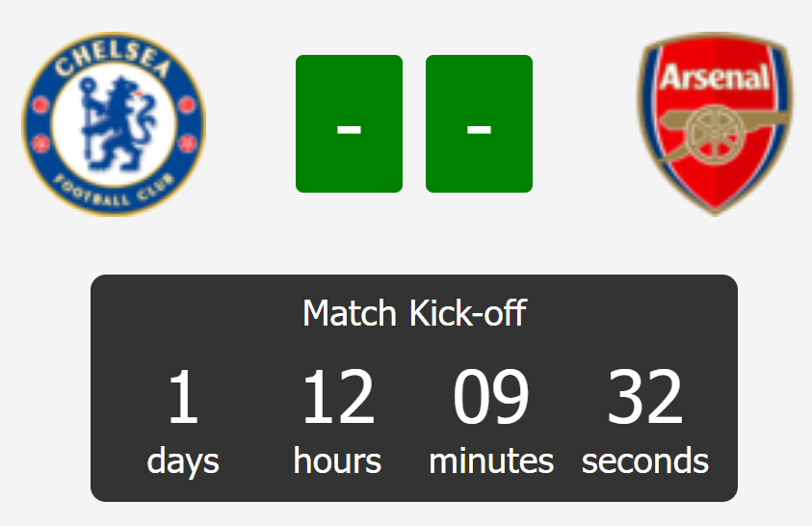The height and width of the screenshot is (526, 812).
Task: Select the Chelsea home score box
Action: [x=349, y=123]
